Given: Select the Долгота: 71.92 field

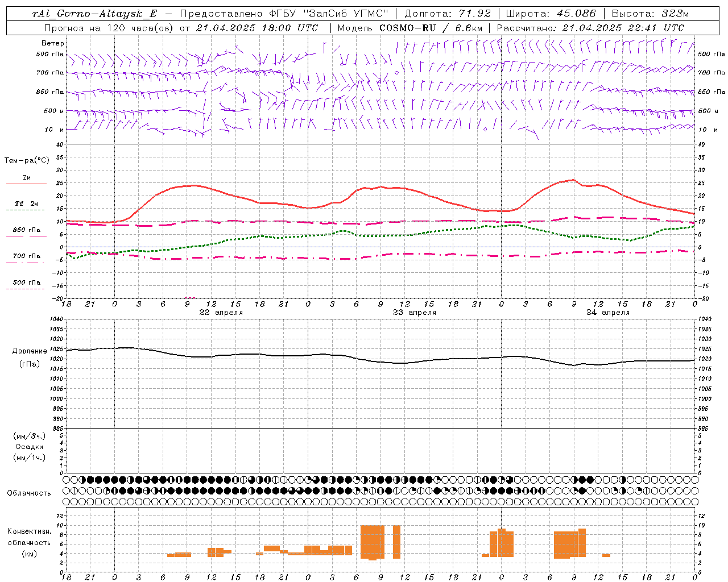Looking at the screenshot, I should (447, 14).
